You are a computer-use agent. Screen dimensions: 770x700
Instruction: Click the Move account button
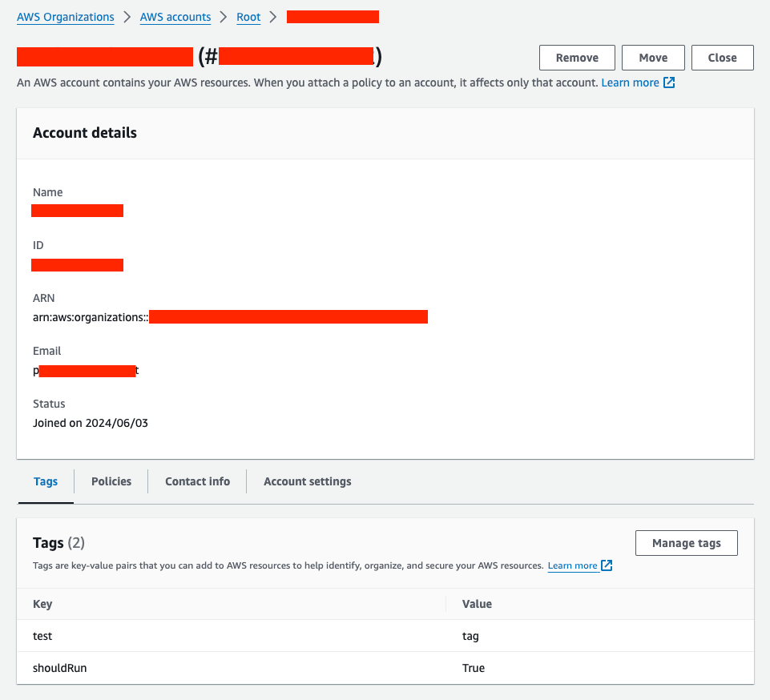[653, 58]
